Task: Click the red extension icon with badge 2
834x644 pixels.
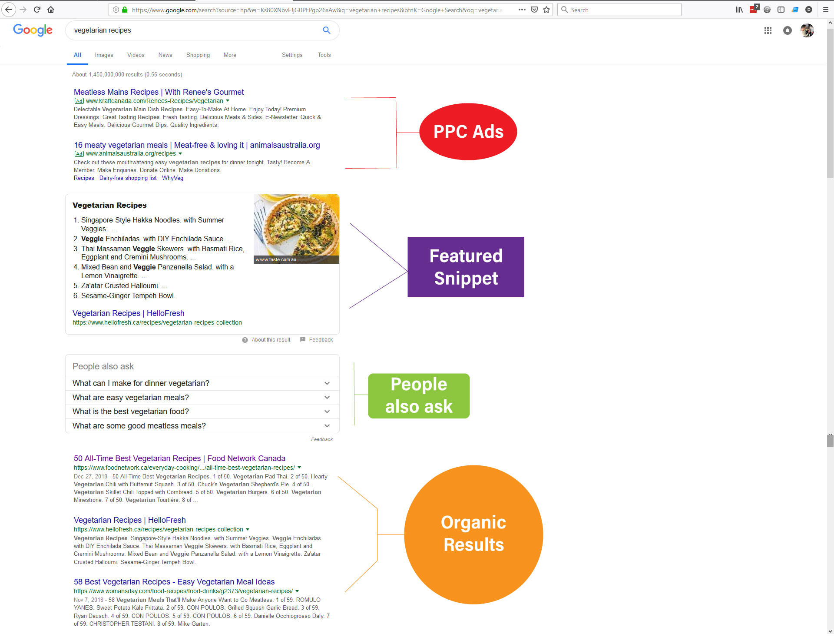Action: [754, 9]
